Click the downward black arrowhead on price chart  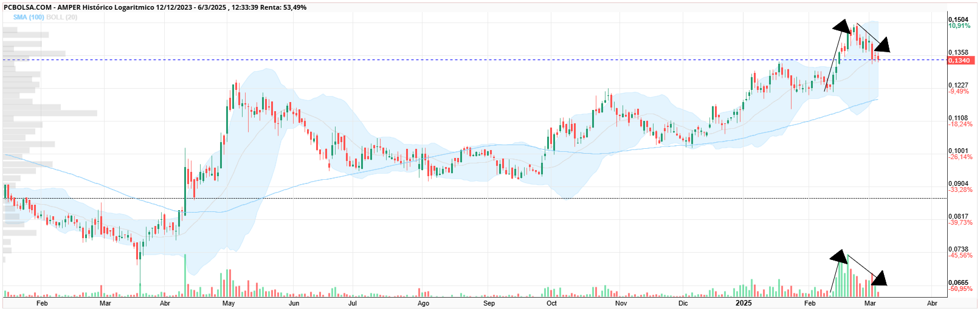pos(882,44)
